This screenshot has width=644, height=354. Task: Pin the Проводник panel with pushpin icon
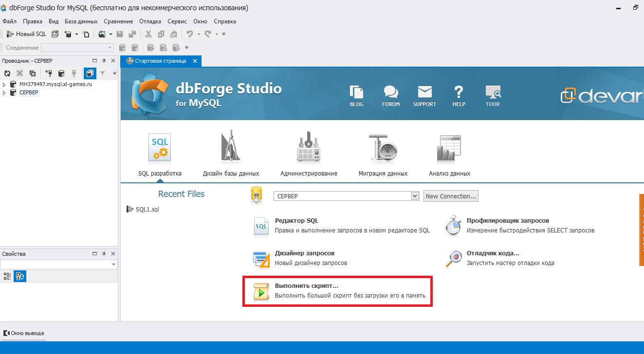104,61
